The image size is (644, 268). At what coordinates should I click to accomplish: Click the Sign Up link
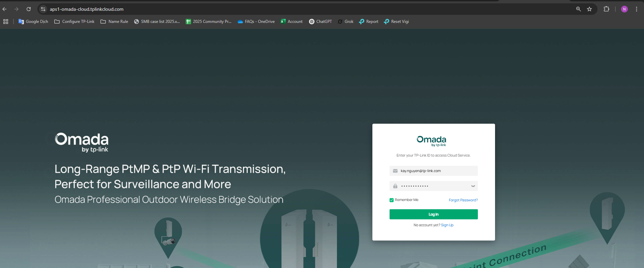[x=447, y=225]
